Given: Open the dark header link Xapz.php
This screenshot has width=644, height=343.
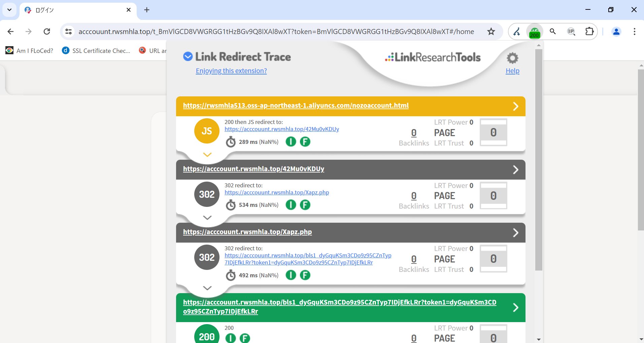Looking at the screenshot, I should tap(247, 232).
